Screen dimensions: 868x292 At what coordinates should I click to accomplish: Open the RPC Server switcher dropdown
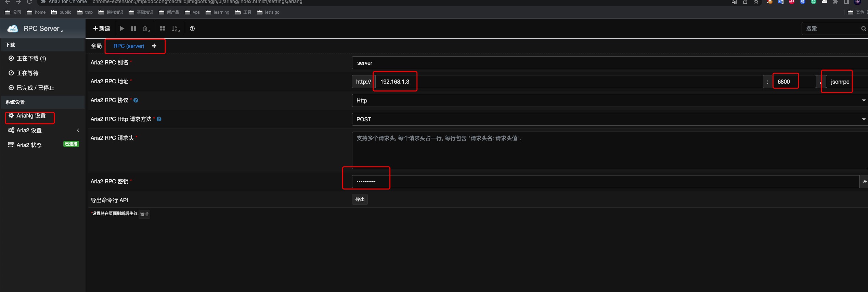(x=43, y=29)
